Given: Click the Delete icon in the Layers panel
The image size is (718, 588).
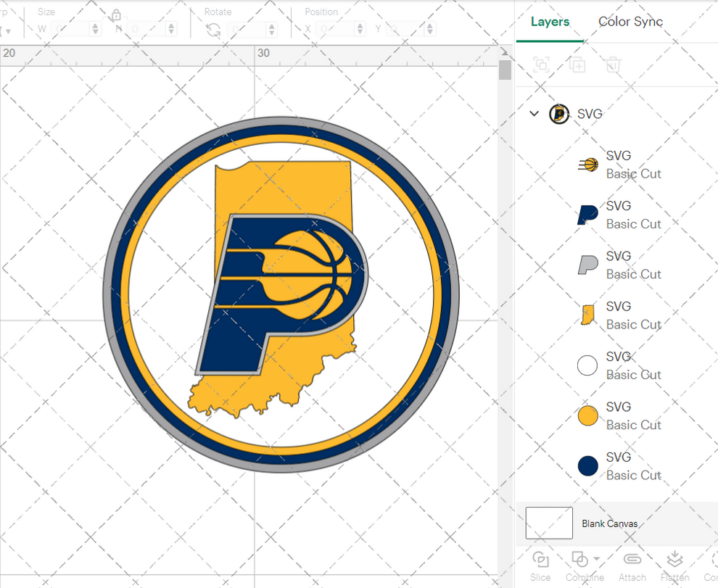Looking at the screenshot, I should [x=613, y=65].
